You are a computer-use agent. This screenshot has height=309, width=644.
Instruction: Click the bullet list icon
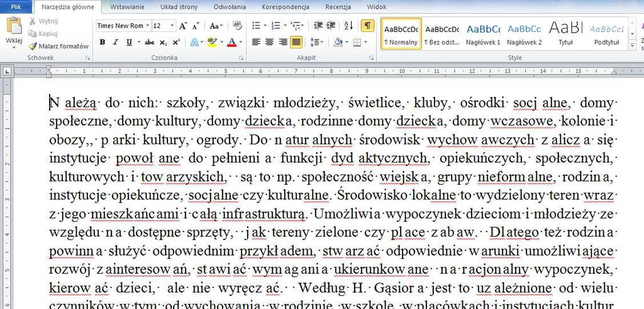coord(257,26)
